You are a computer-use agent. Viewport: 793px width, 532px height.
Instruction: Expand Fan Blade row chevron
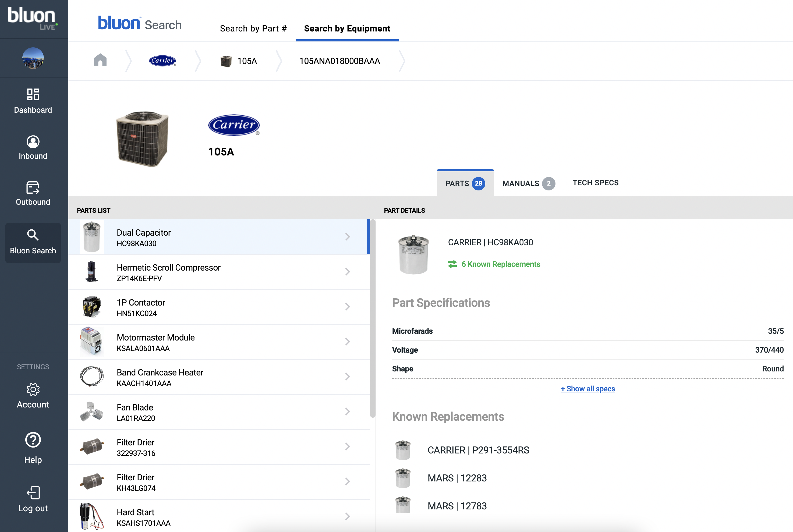click(348, 412)
